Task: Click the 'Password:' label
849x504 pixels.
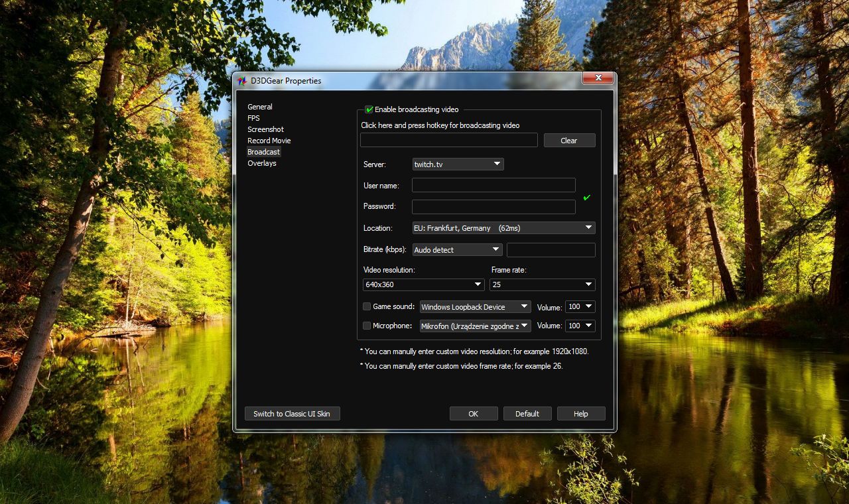Action: pos(379,206)
